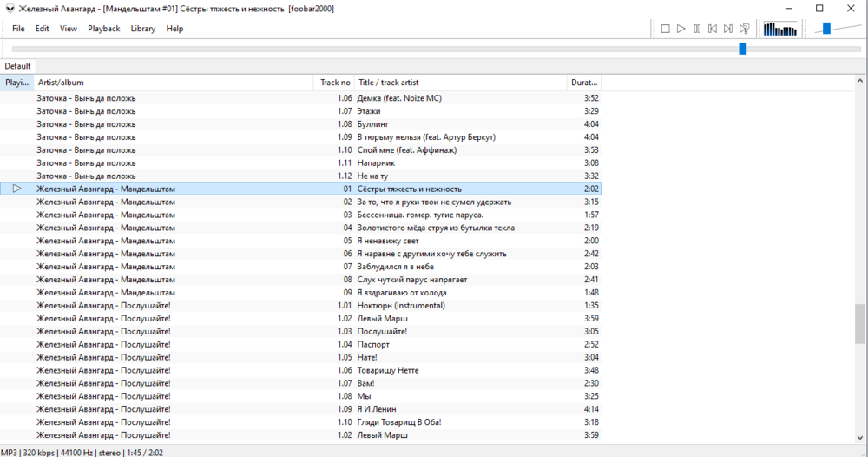Screen dimensions: 868x457
Task: Click duration 4:14 of Я И Ленин
Action: tap(591, 409)
